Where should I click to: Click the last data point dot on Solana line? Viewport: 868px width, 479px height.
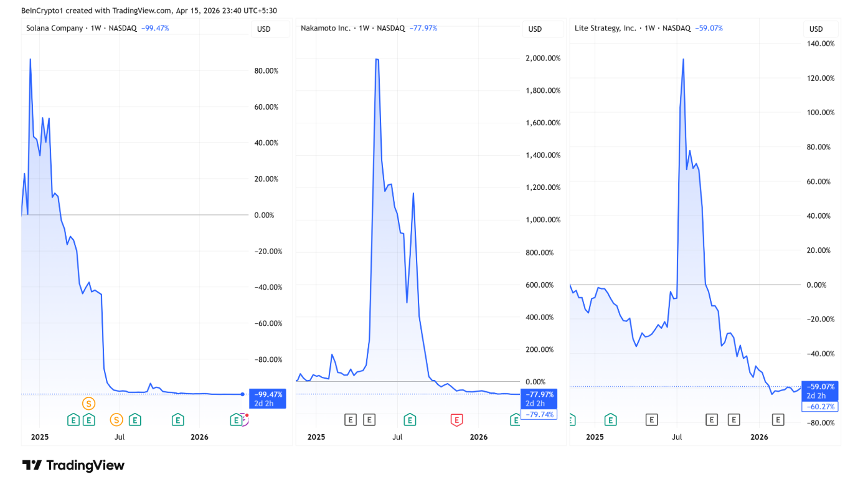[x=242, y=394]
